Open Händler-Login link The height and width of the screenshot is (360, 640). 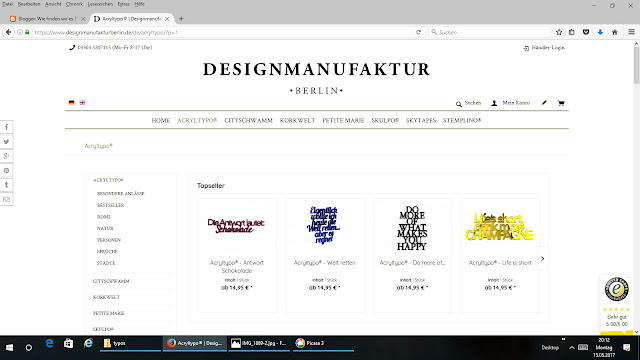(x=544, y=48)
